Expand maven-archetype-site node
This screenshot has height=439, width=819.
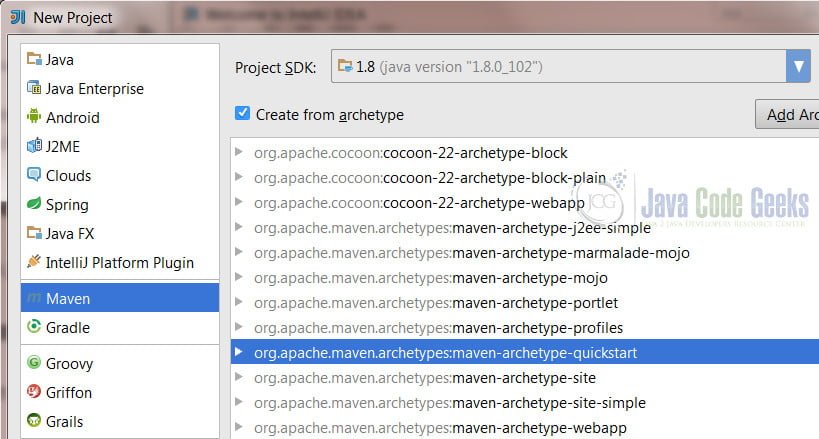pyautogui.click(x=239, y=377)
